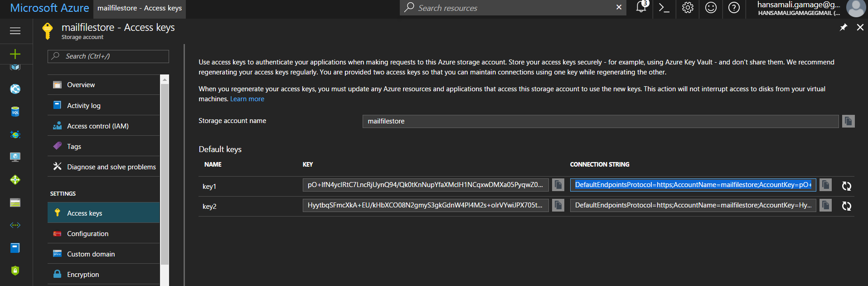Click the smiley feedback icon
Screen dimensions: 868x286
(711, 8)
